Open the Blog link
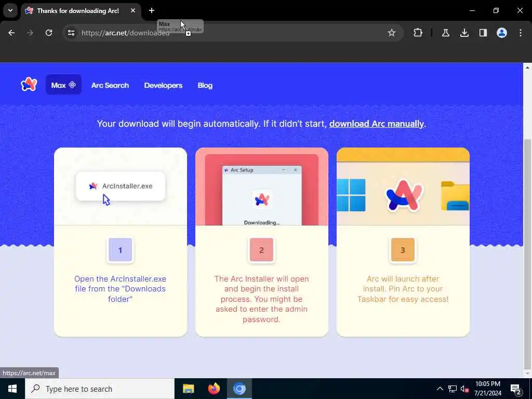Viewport: 532px width, 399px height. 205,85
